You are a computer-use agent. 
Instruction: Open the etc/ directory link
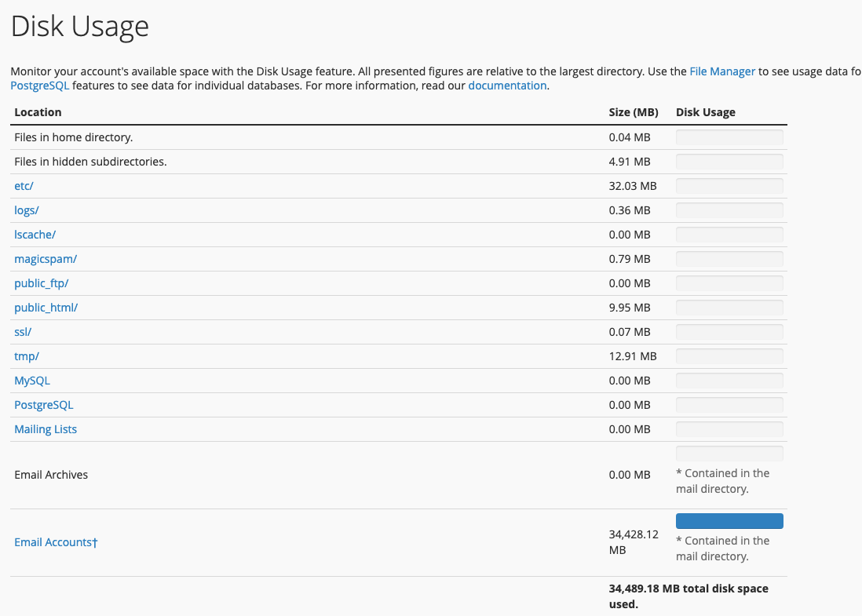tap(24, 186)
